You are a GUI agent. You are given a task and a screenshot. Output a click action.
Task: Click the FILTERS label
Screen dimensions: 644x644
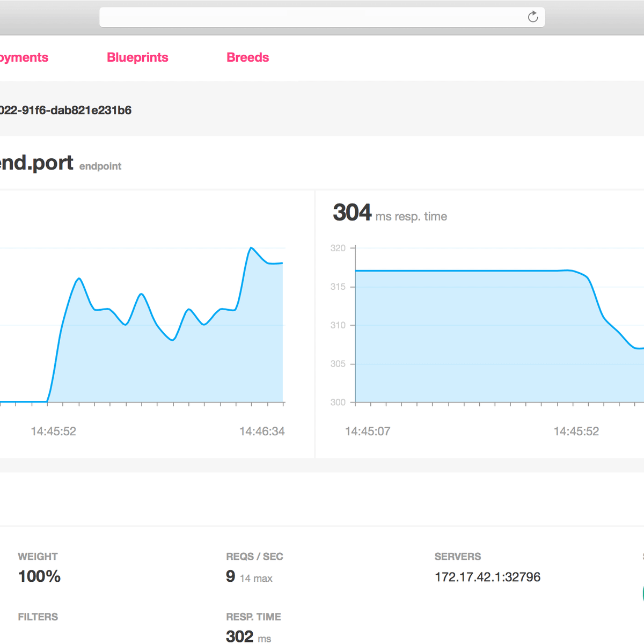pyautogui.click(x=38, y=617)
